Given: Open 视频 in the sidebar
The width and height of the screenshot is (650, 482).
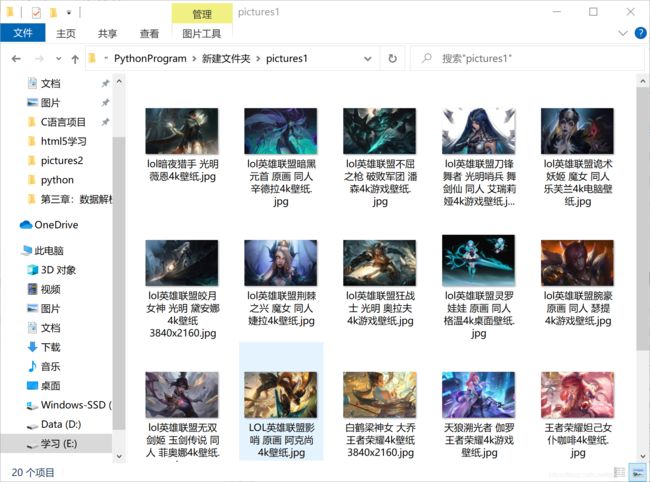Looking at the screenshot, I should click(x=50, y=289).
